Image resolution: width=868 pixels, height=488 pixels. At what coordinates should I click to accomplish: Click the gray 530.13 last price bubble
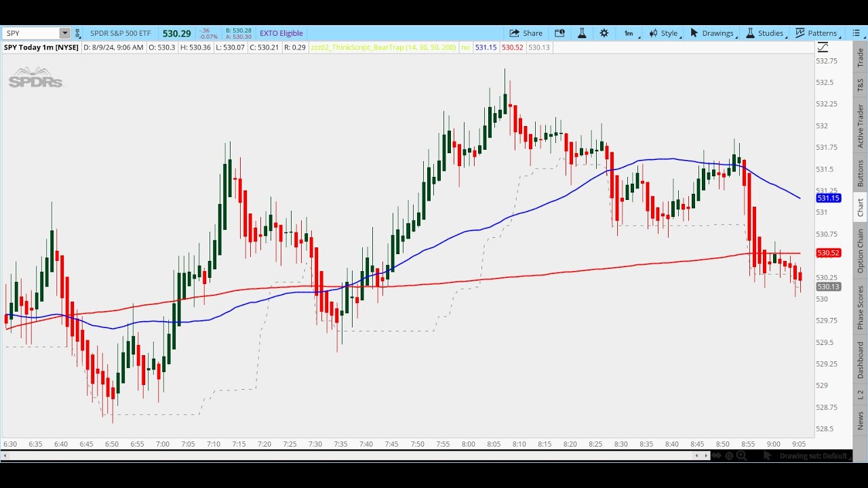point(828,287)
